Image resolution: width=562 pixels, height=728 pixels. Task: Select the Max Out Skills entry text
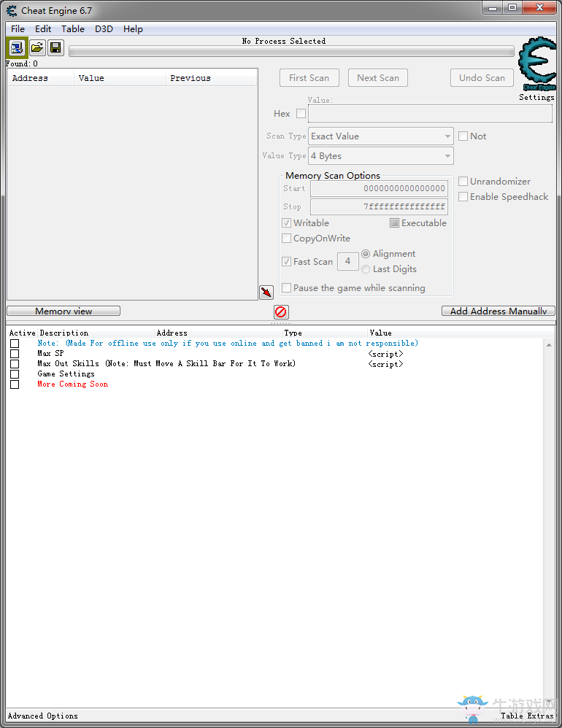coord(166,363)
